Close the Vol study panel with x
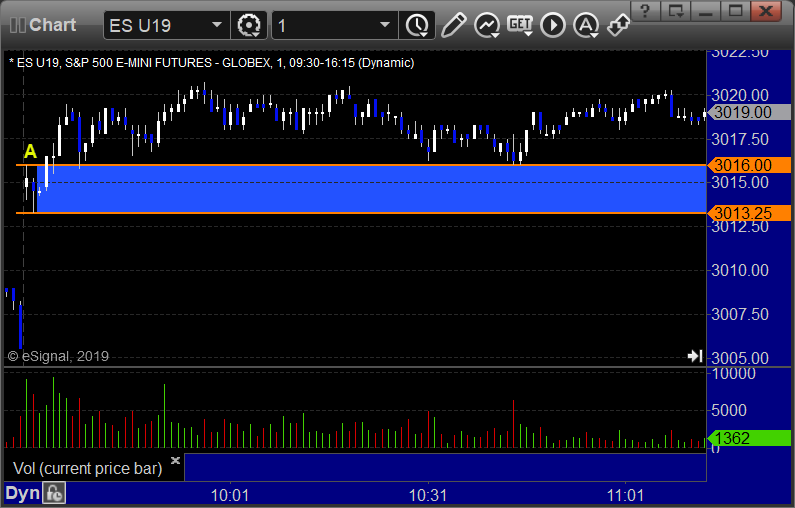The width and height of the screenshot is (795, 508). (175, 460)
